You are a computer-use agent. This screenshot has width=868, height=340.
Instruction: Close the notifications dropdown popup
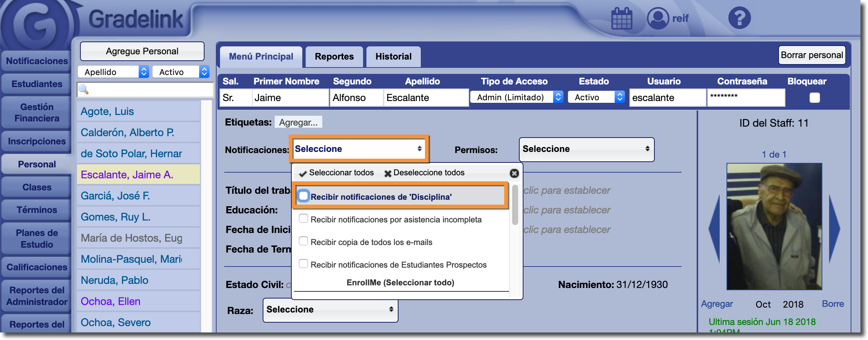[514, 173]
